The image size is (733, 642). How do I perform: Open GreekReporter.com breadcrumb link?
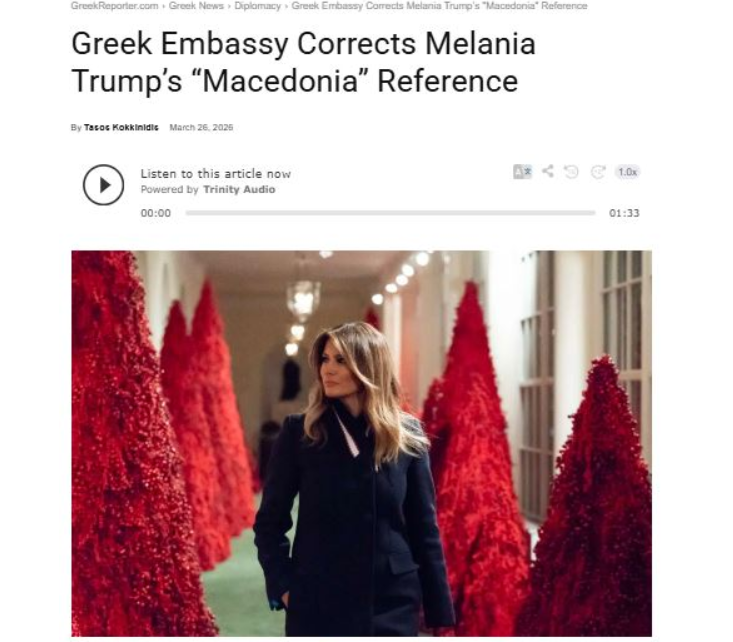click(x=115, y=6)
